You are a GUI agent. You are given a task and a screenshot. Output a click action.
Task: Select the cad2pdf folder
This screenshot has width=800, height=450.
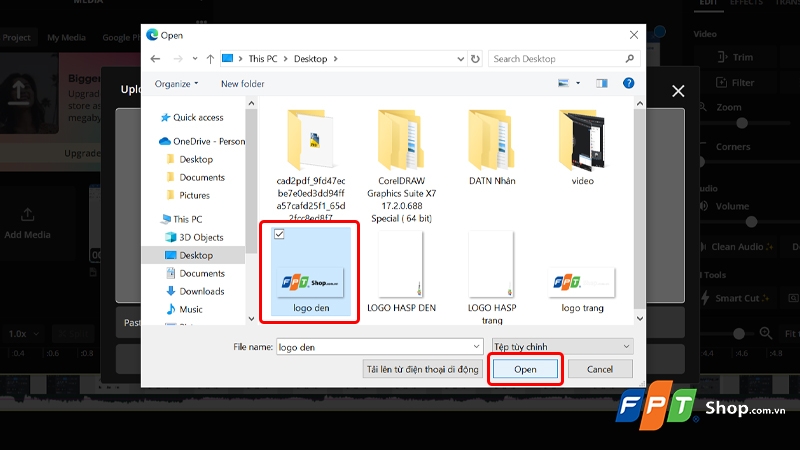point(311,165)
